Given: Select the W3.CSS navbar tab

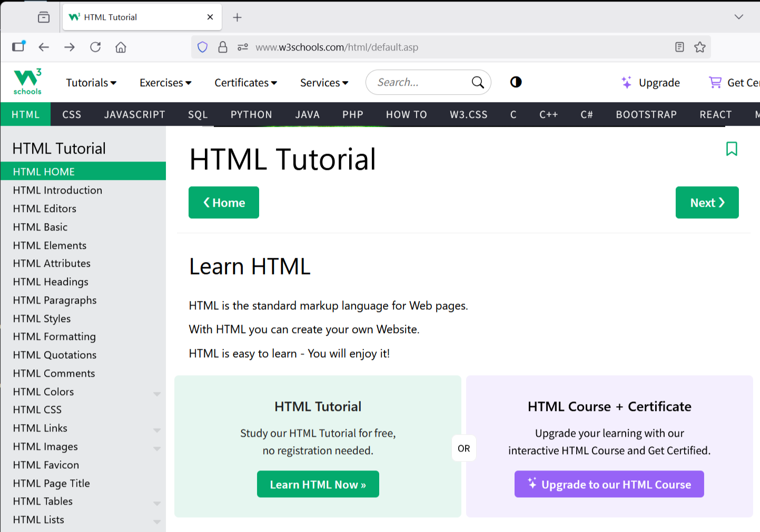Looking at the screenshot, I should coord(469,114).
